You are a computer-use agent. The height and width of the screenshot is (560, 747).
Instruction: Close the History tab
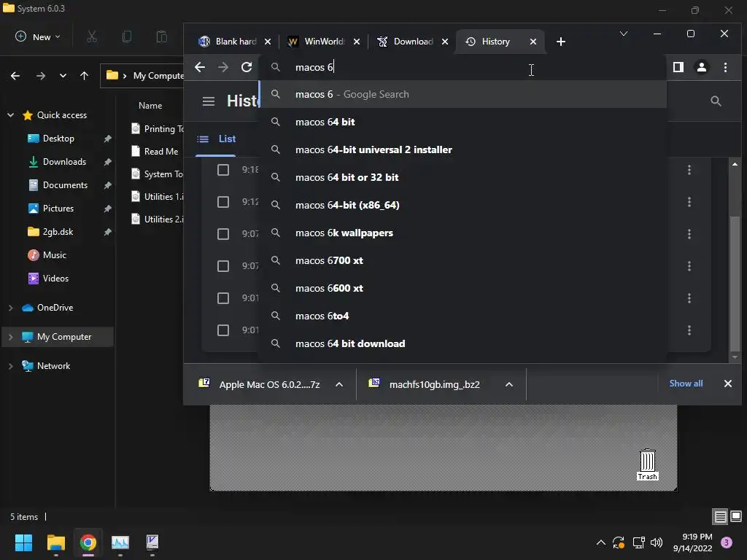tap(533, 42)
